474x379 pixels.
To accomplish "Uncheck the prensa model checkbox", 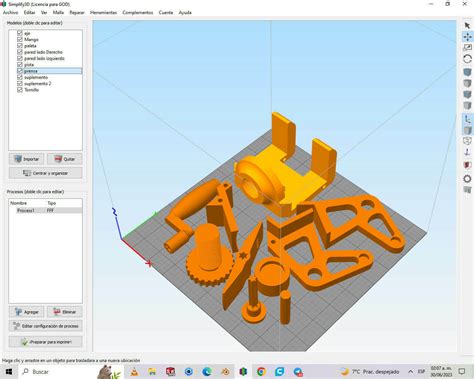I will [x=20, y=71].
